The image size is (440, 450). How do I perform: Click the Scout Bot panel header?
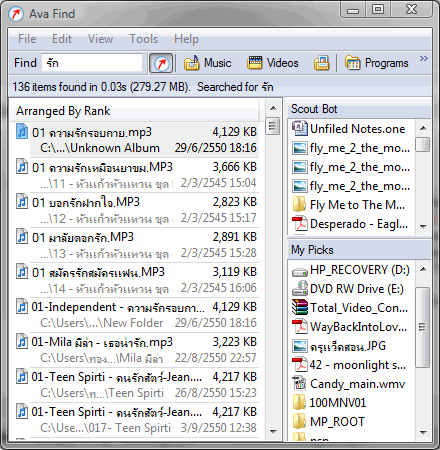coord(359,109)
